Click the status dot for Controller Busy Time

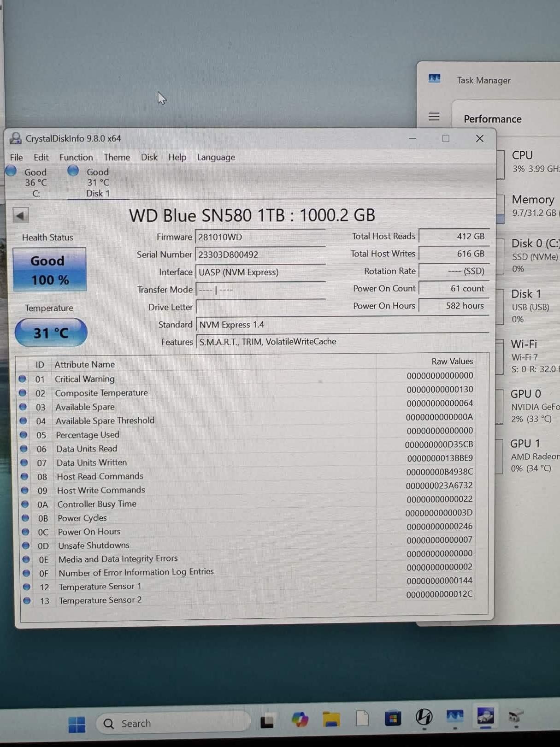click(25, 504)
